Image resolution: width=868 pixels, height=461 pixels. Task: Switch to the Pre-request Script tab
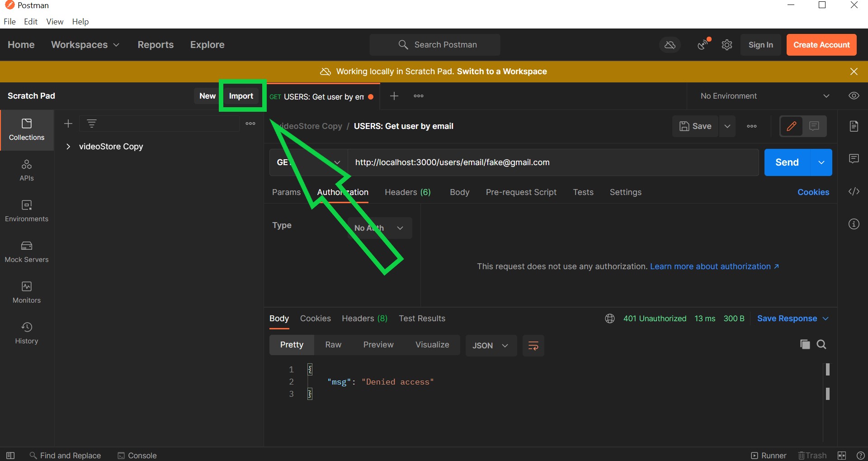click(x=521, y=192)
